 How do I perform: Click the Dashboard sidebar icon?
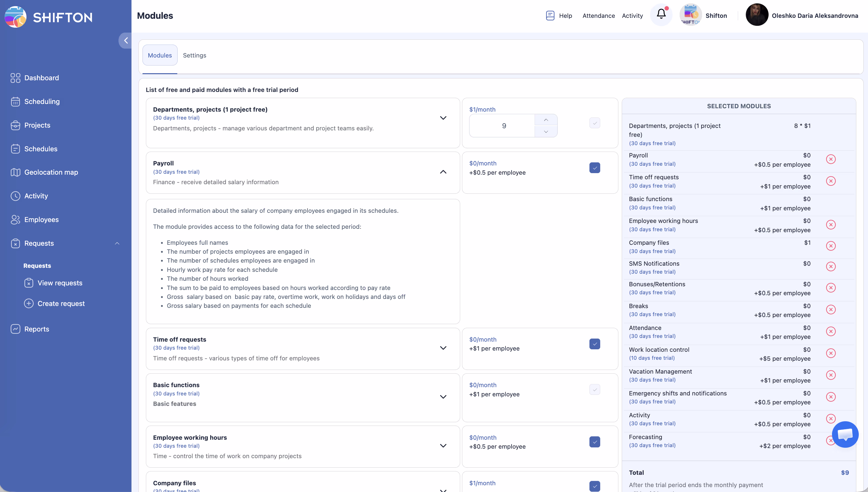(15, 78)
